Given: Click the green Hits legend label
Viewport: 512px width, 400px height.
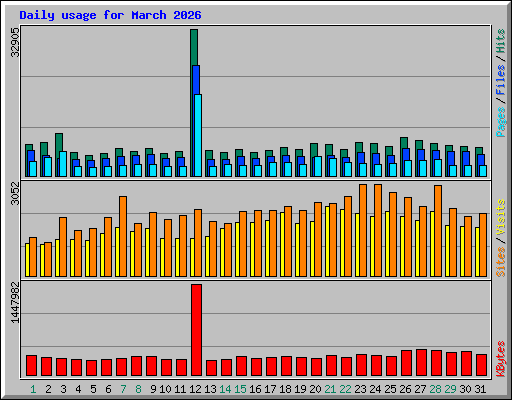Looking at the screenshot, I should 501,41.
